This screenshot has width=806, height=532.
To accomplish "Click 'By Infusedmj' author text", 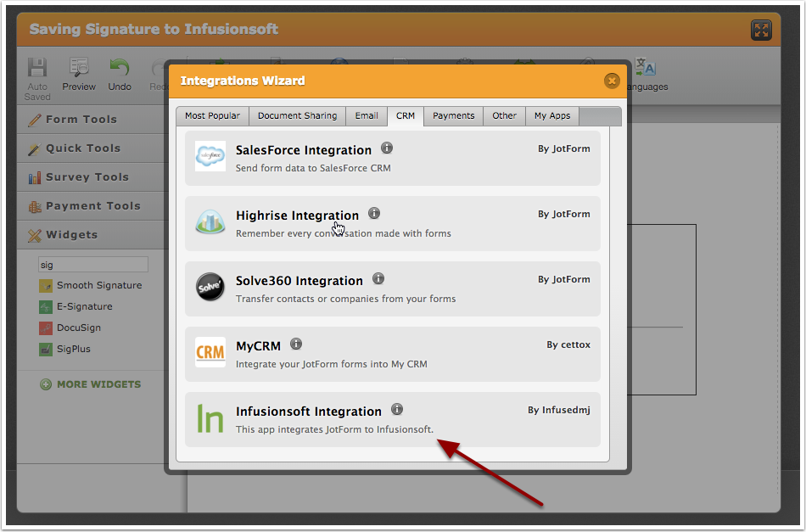I will (559, 410).
